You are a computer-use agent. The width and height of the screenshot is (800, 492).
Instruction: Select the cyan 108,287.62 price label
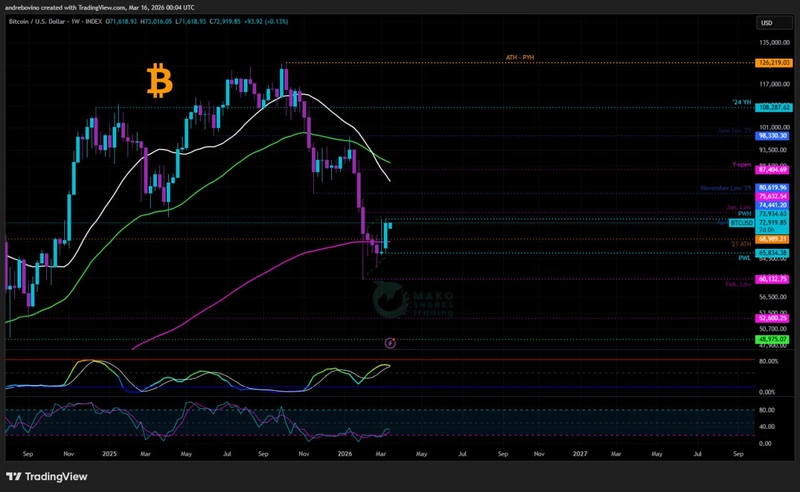774,106
